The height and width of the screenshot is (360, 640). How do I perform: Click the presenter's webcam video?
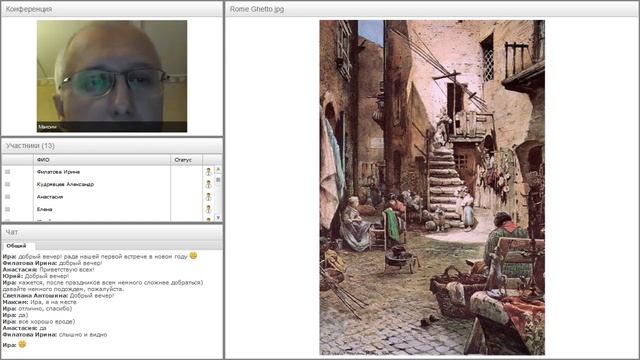[x=112, y=76]
